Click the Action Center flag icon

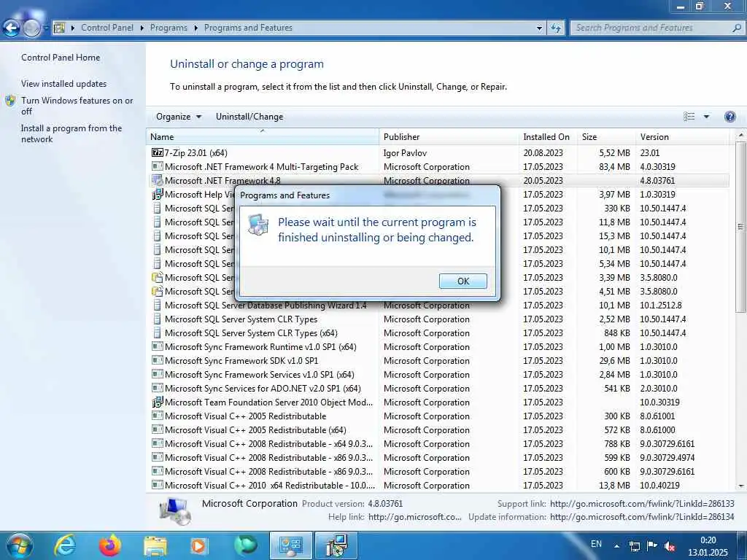coord(652,545)
